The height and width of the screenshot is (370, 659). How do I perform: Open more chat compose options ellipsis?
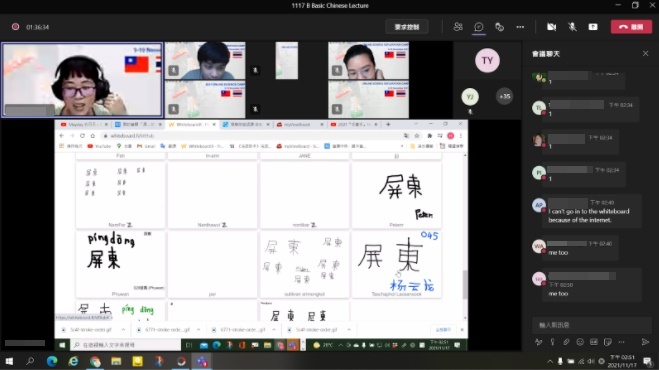pos(621,342)
